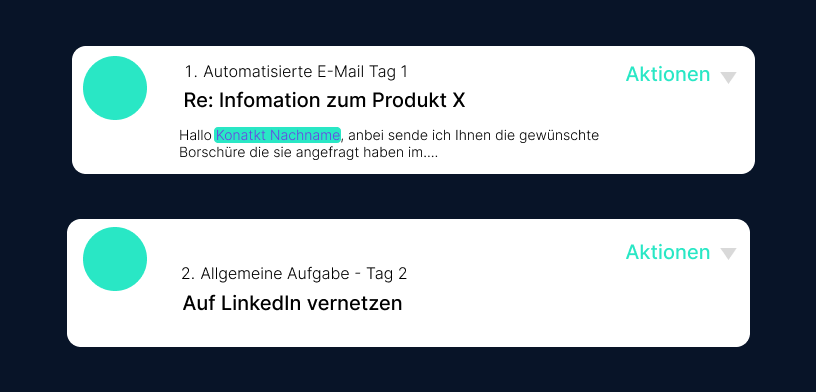Select the label 1. Automatisierte E-Mail Tag 1
Viewport: 816px width, 392px height.
pos(296,72)
